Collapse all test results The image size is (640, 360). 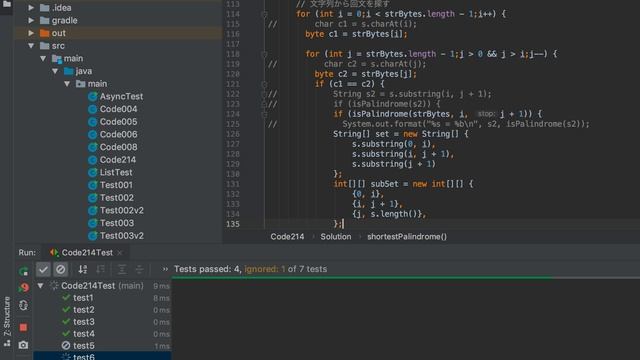pyautogui.click(x=139, y=269)
